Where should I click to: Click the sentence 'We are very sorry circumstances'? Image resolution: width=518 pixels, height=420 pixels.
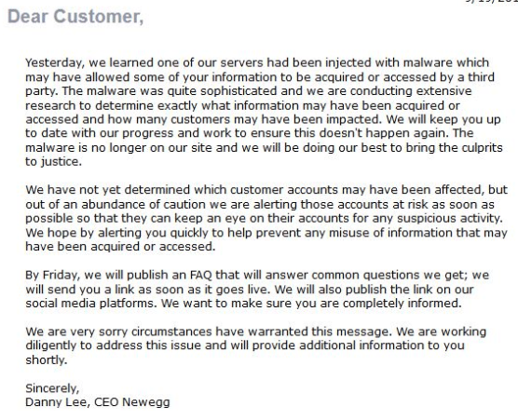coord(209,332)
